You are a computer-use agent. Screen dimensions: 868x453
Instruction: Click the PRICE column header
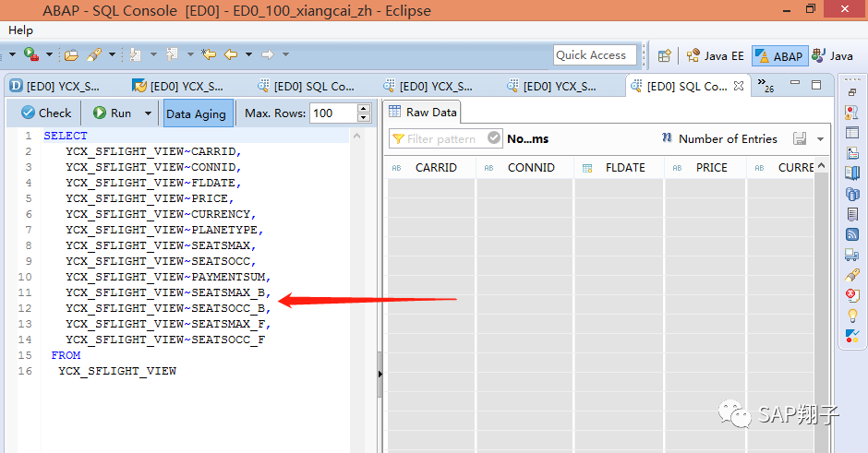[x=705, y=168]
